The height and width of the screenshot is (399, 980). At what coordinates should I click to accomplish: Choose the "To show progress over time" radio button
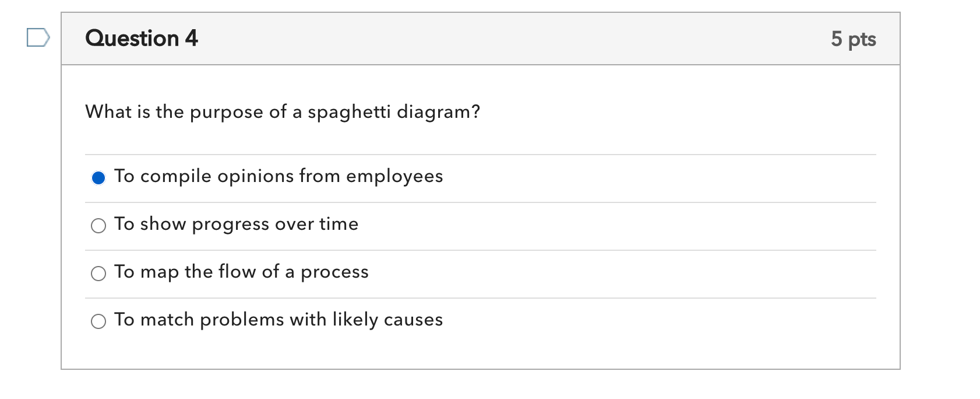pos(98,226)
